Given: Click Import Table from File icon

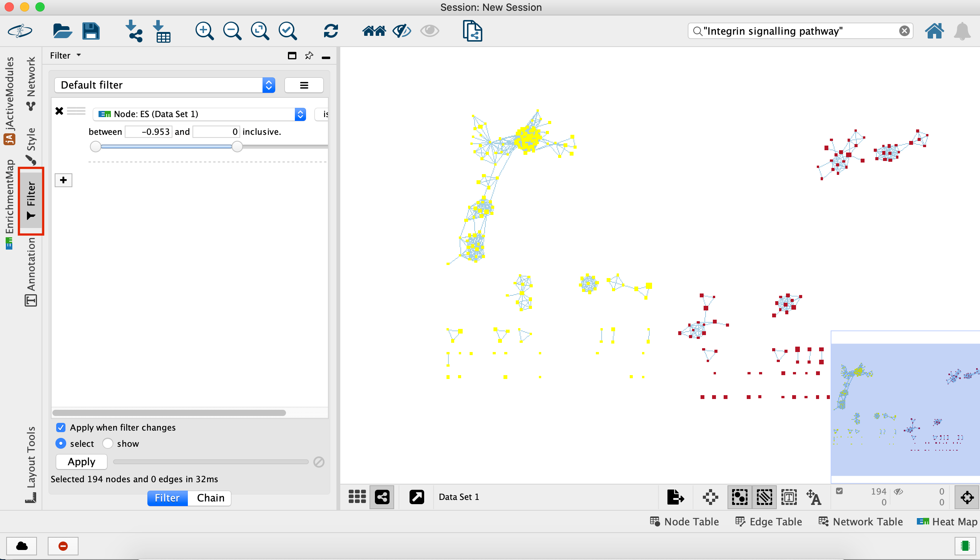Looking at the screenshot, I should [162, 32].
